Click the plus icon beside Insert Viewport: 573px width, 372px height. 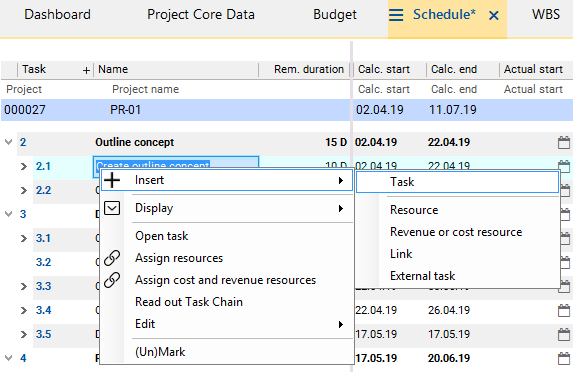112,180
